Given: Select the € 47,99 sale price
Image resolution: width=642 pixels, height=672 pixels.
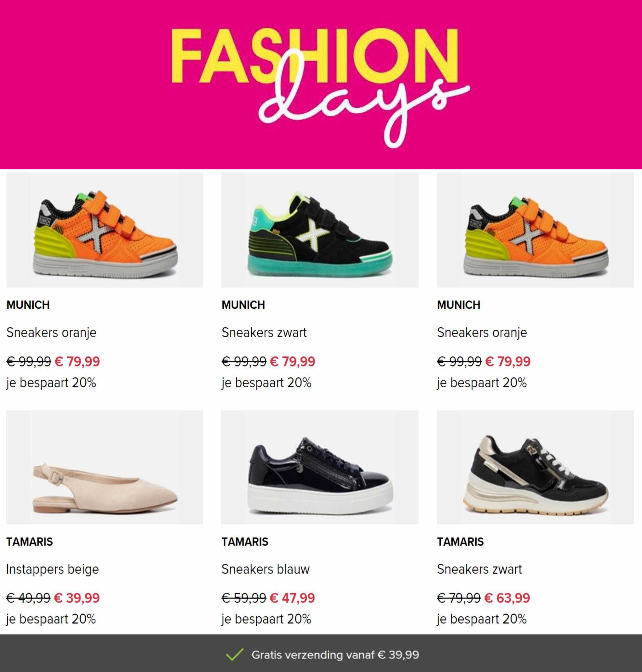Looking at the screenshot, I should coord(293,598).
